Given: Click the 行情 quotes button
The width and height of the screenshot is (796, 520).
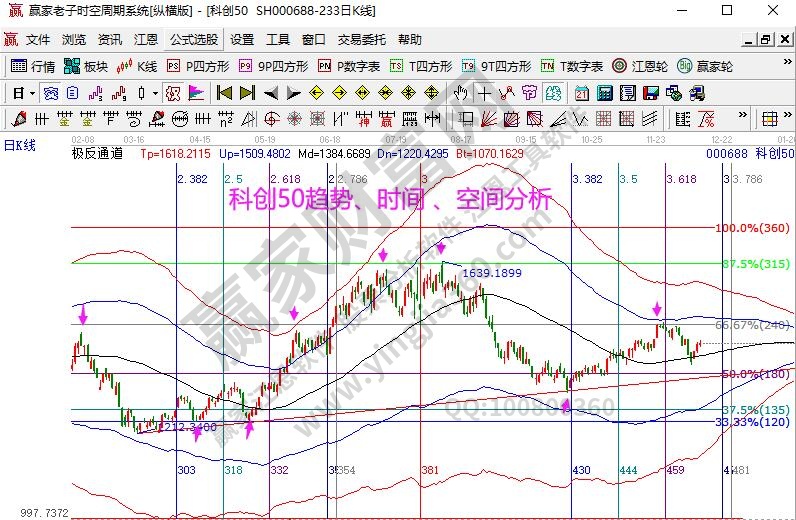Looking at the screenshot, I should click(x=33, y=66).
